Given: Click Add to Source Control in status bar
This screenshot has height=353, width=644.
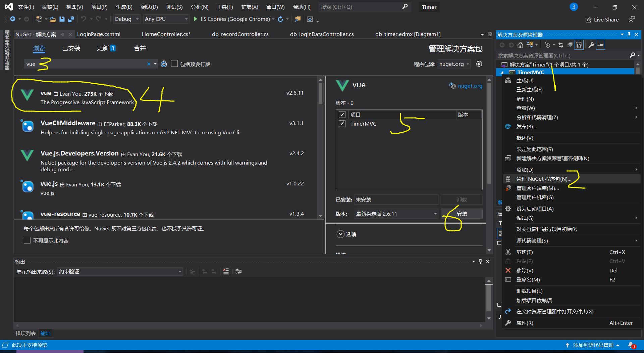Looking at the screenshot, I should pyautogui.click(x=593, y=345).
